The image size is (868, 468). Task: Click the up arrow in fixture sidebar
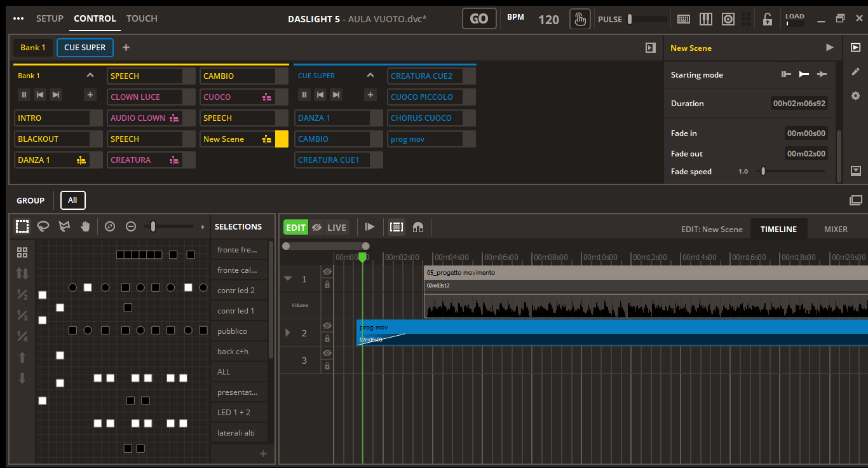pyautogui.click(x=22, y=357)
